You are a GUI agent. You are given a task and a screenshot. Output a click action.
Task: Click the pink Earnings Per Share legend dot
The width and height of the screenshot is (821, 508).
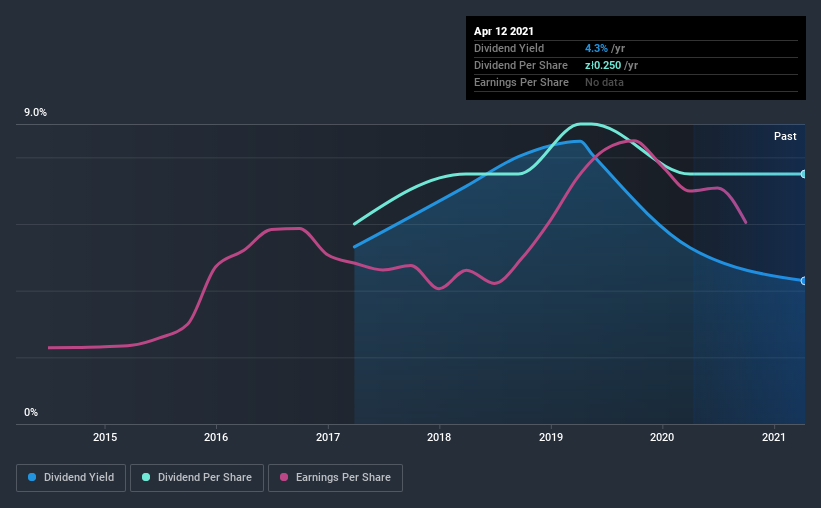[x=284, y=477]
